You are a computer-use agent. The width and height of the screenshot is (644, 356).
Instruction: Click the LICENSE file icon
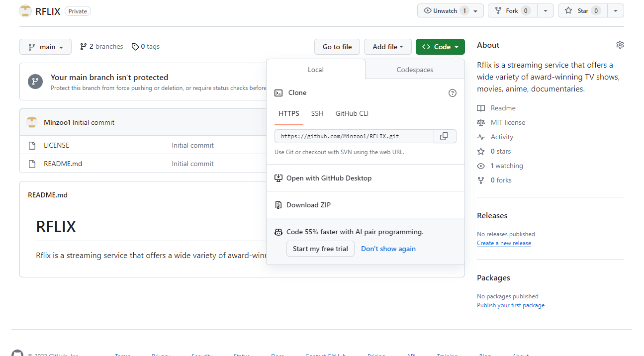[32, 146]
